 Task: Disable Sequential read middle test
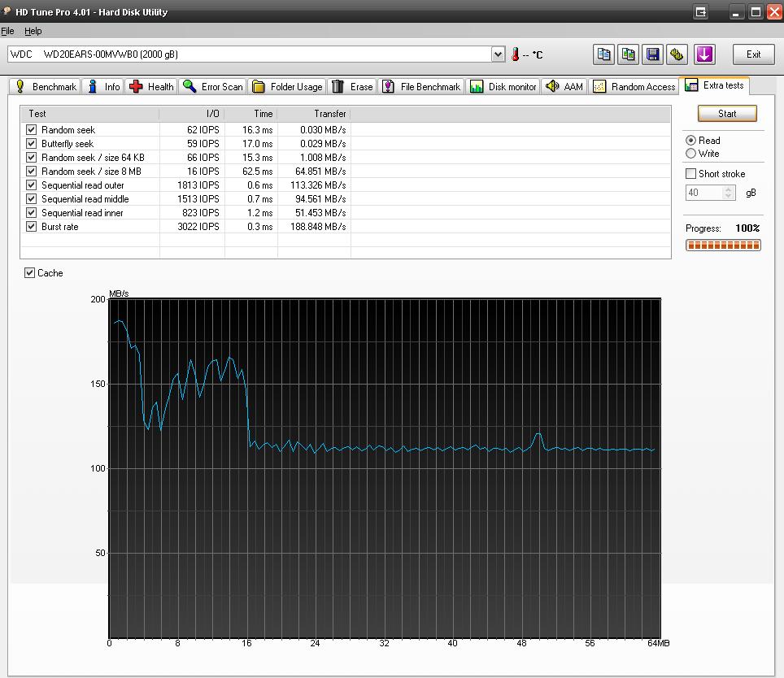31,199
